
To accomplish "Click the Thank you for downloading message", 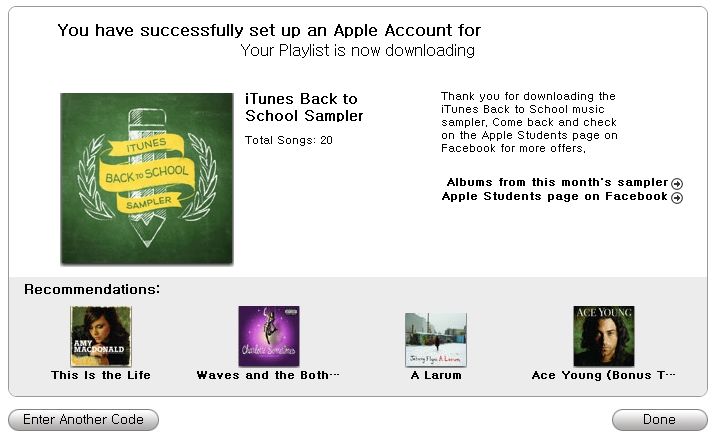I will pyautogui.click(x=529, y=122).
